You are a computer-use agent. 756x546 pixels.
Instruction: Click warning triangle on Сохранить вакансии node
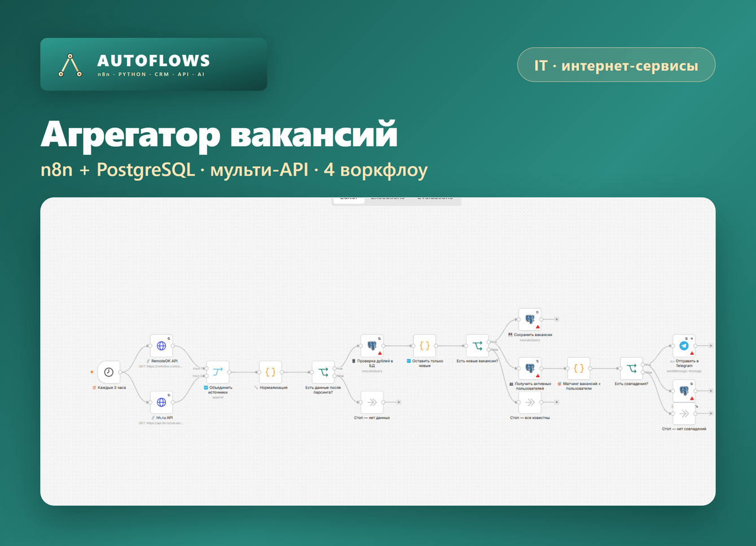click(538, 327)
